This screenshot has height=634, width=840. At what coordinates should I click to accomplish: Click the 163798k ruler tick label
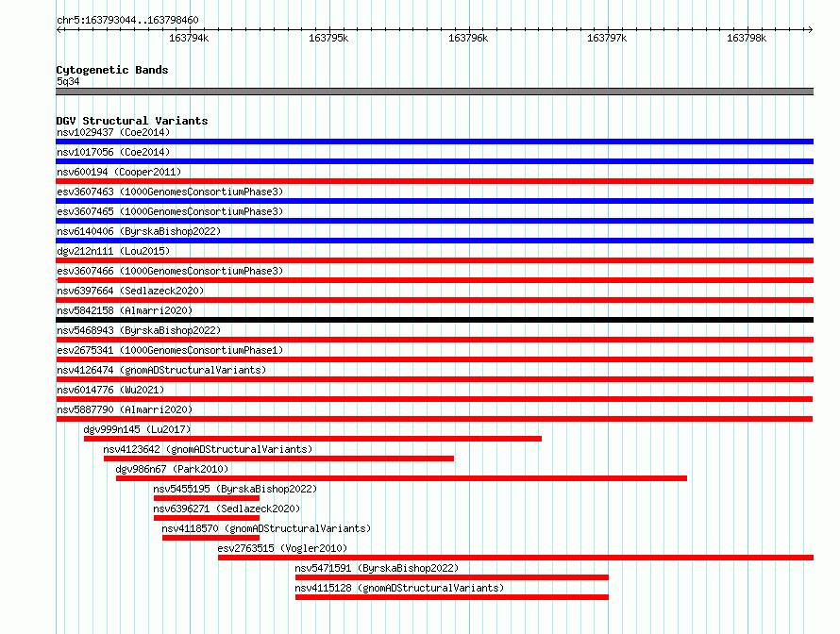[747, 38]
